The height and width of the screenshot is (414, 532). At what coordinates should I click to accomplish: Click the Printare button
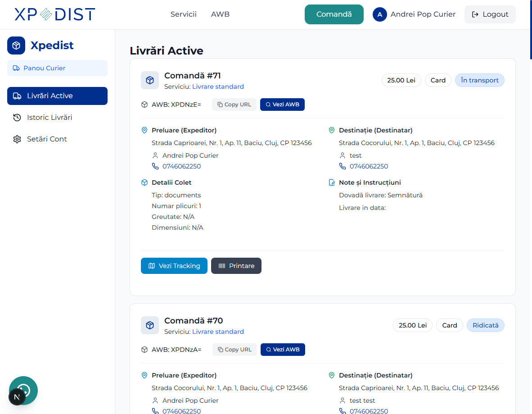coord(236,266)
